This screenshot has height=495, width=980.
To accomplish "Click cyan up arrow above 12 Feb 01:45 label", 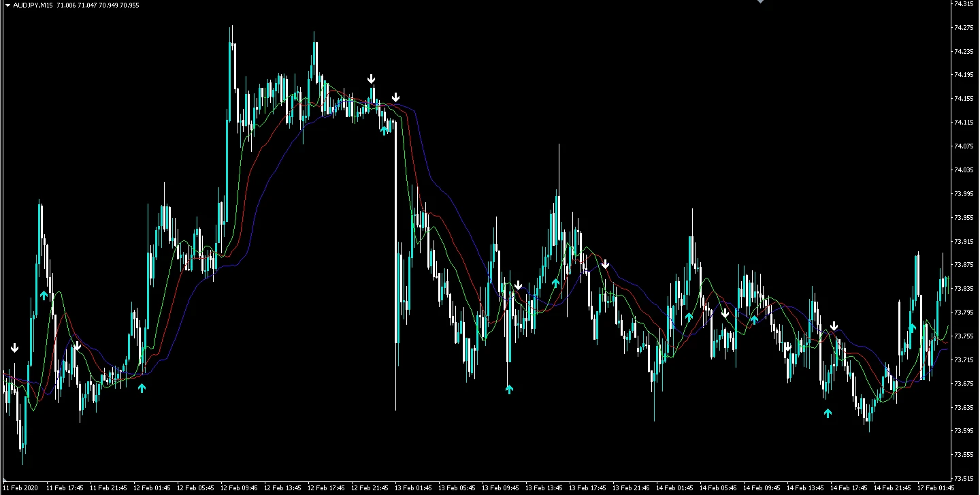I will point(142,387).
